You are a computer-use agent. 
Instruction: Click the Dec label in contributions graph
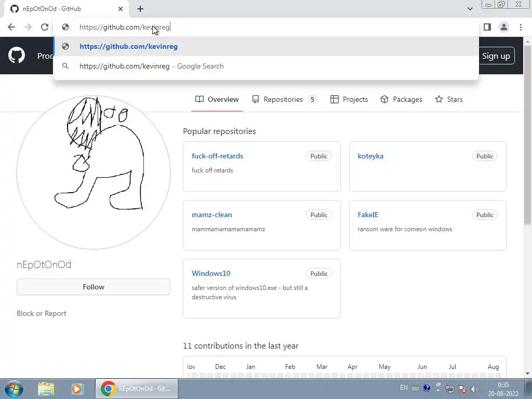[x=220, y=367]
